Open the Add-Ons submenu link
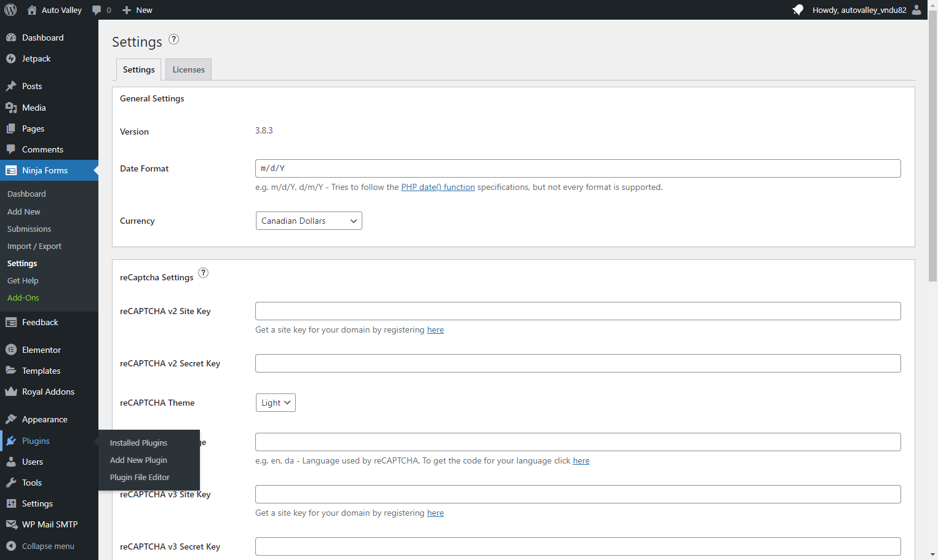This screenshot has width=938, height=560. point(23,298)
